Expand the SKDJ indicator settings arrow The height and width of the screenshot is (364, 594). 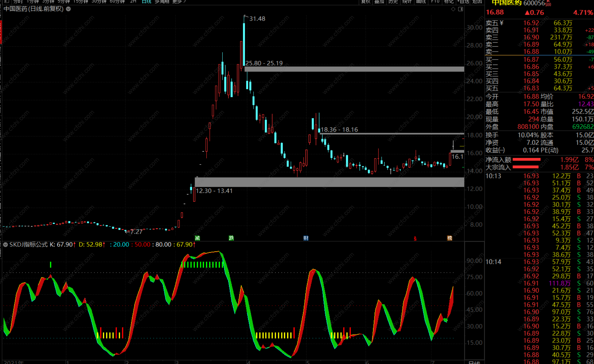(5, 245)
